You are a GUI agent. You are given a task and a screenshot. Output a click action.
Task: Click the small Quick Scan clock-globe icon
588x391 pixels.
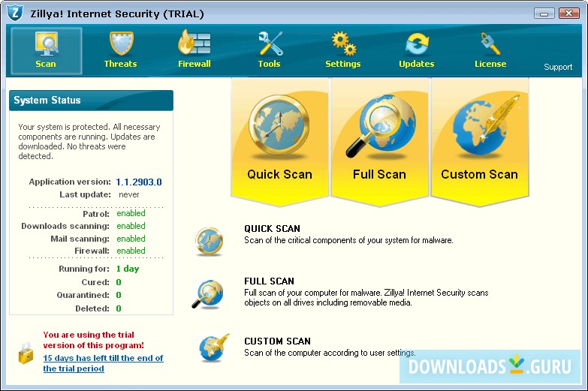tap(210, 242)
